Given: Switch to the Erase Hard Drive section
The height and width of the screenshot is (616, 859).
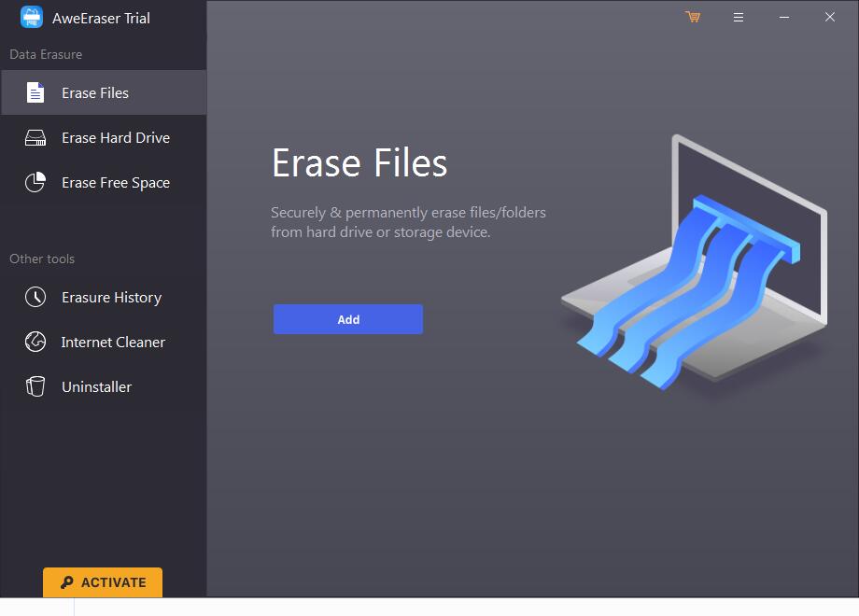Looking at the screenshot, I should coord(114,137).
